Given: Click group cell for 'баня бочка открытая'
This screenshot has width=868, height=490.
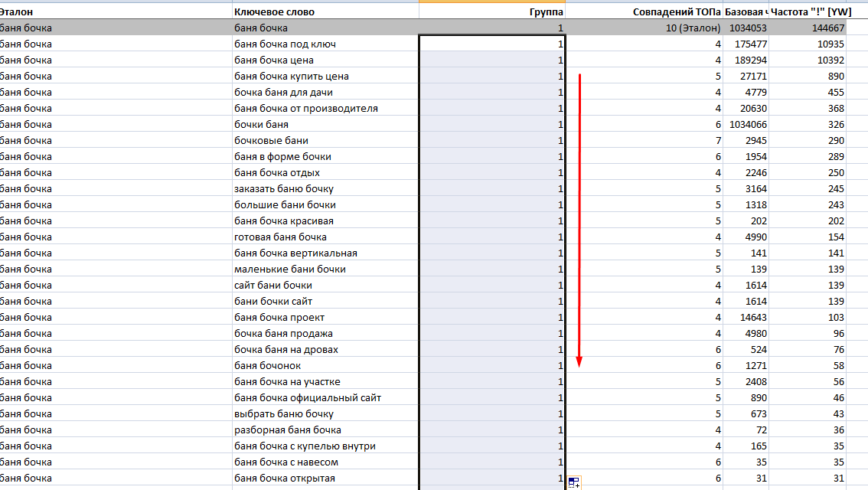Looking at the screenshot, I should point(492,478).
